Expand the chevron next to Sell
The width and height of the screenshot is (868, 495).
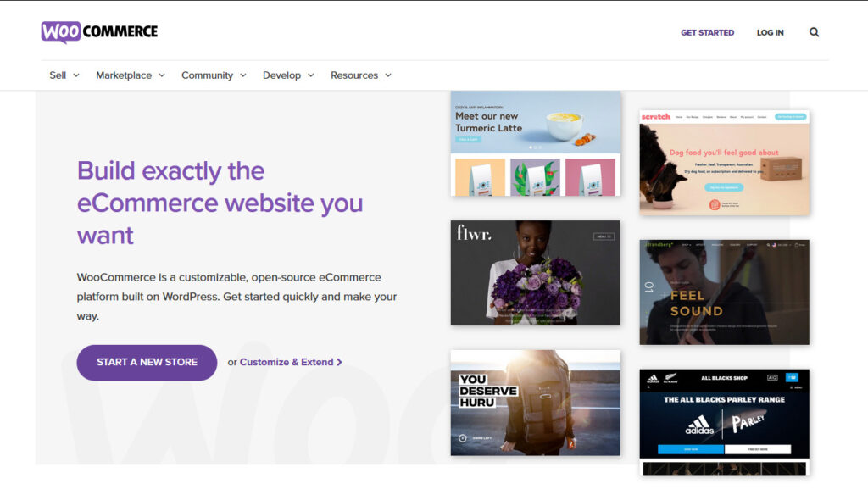click(76, 75)
